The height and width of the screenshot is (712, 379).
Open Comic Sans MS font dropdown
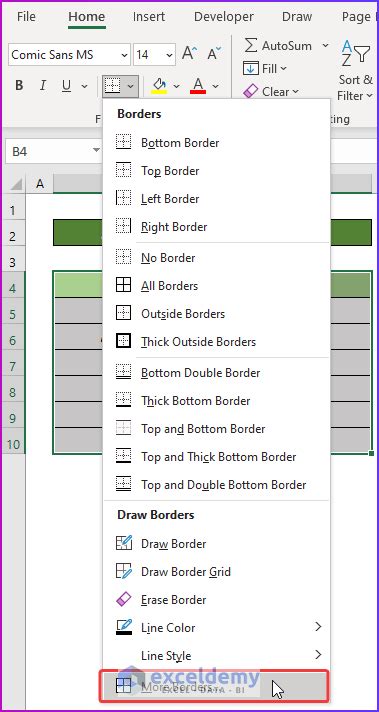[124, 55]
